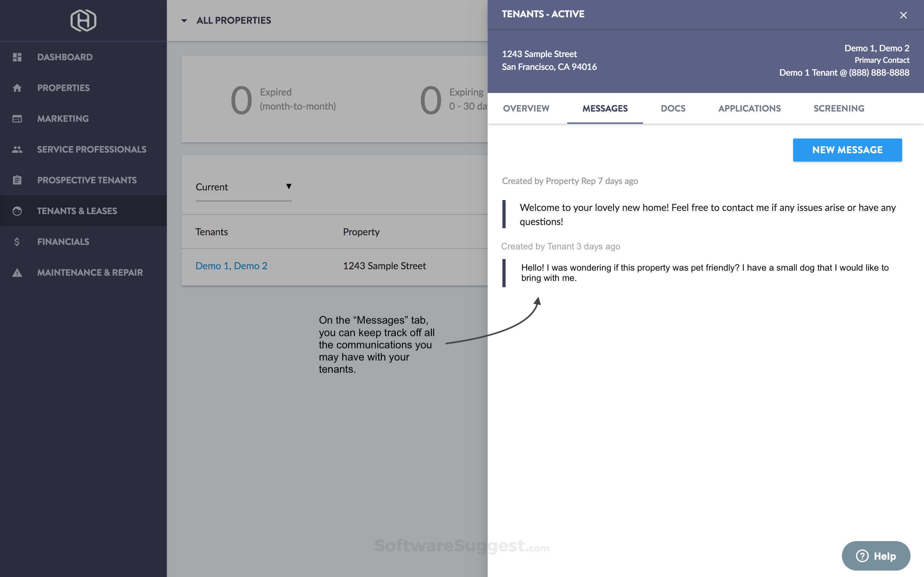Click the Prospective Tenants clipboard icon

tap(17, 180)
